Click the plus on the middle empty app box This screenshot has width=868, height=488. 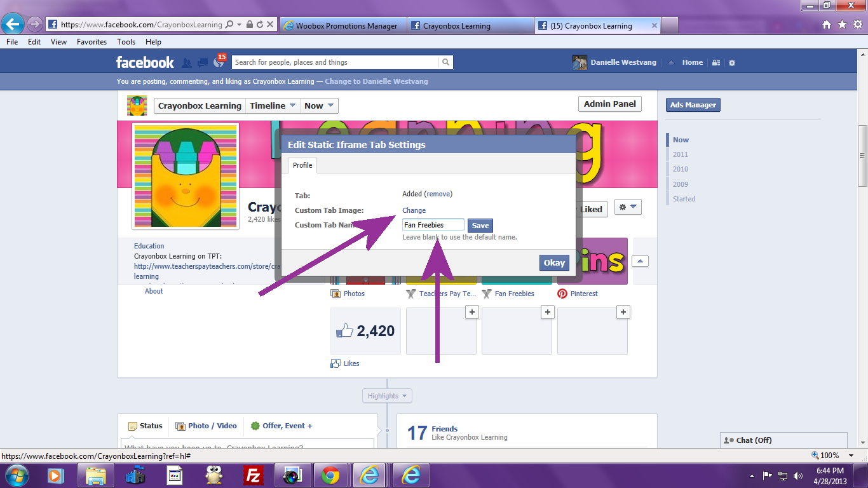[547, 312]
